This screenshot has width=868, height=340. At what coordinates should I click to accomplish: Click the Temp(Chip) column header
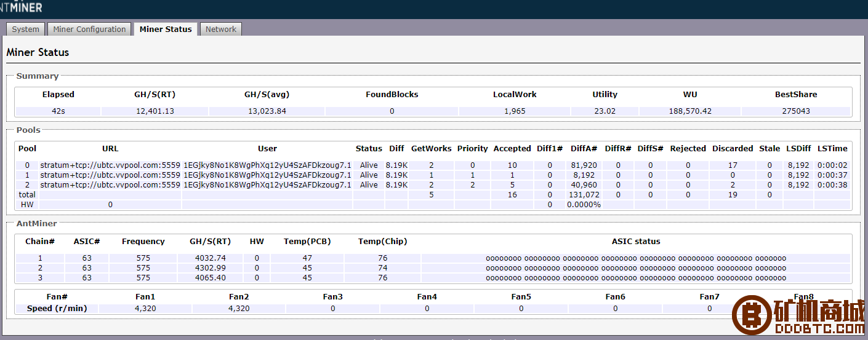point(383,242)
